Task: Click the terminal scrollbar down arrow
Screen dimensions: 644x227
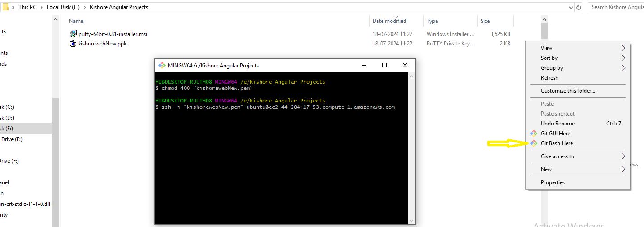Action: (411, 220)
